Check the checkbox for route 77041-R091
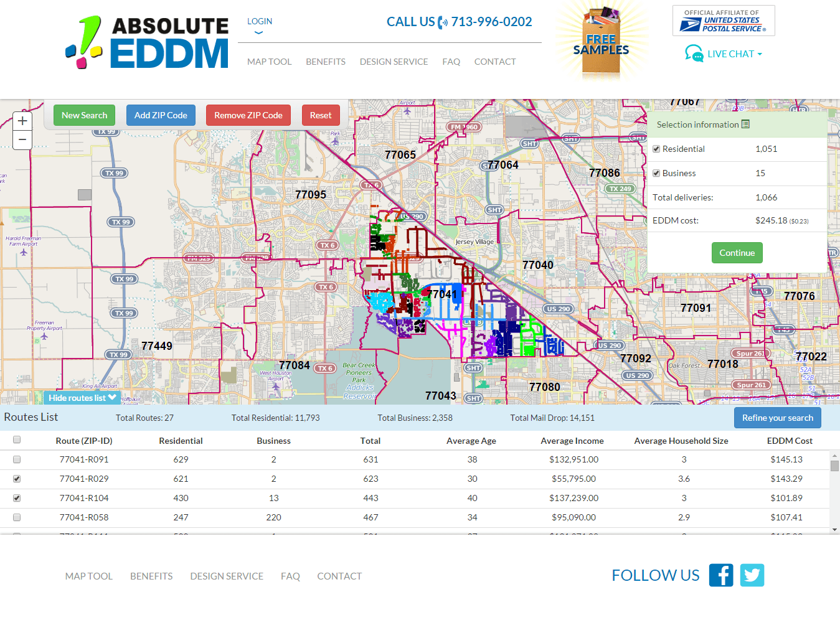Image resolution: width=840 pixels, height=620 pixels. pos(16,459)
